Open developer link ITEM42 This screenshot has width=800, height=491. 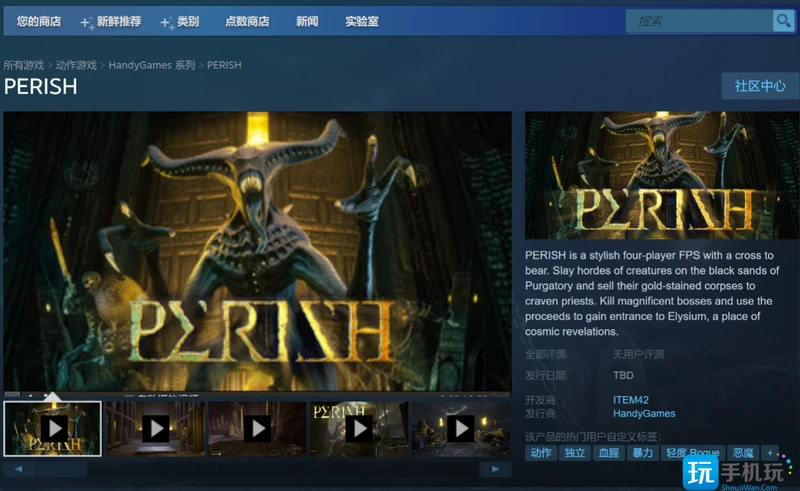click(631, 400)
